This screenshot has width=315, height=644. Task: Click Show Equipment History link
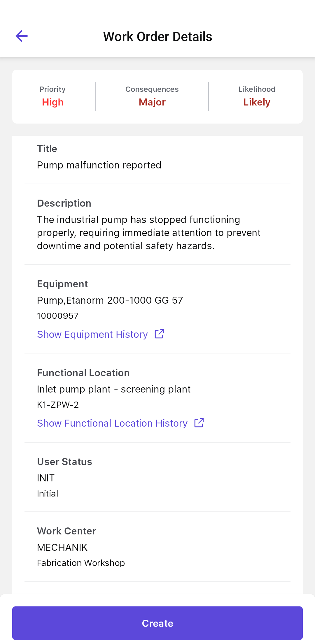point(92,334)
